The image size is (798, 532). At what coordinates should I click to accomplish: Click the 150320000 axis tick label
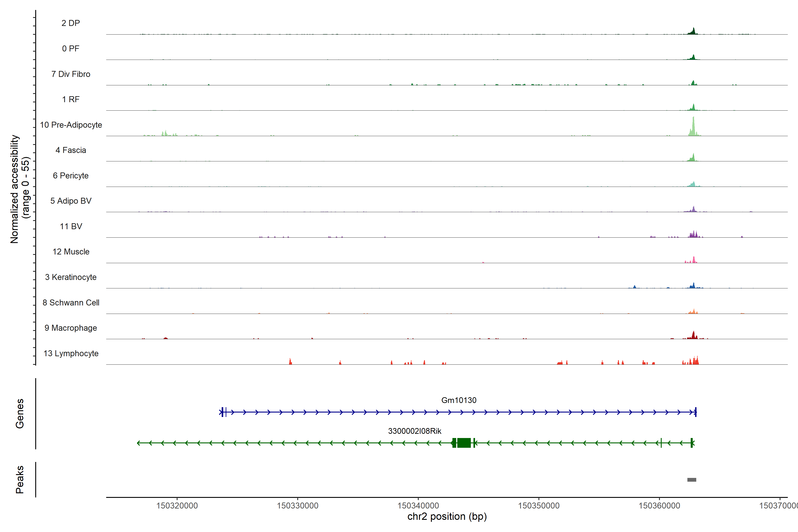pos(177,506)
